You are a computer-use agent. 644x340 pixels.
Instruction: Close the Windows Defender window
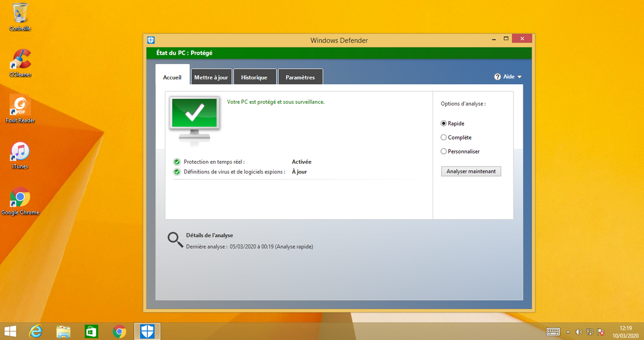523,39
